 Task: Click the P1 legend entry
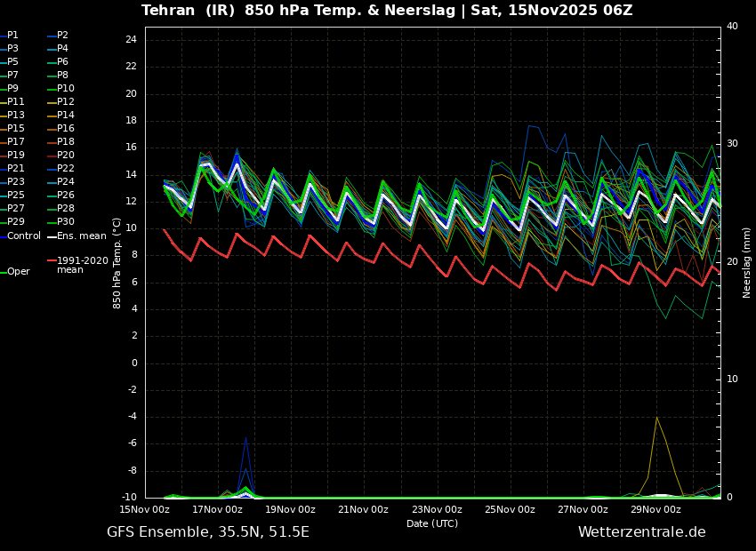point(12,36)
